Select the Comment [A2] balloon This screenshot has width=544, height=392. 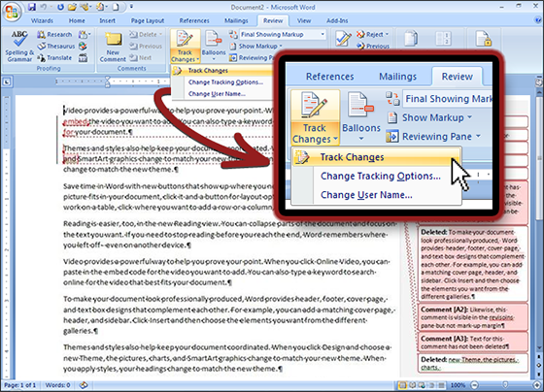(473, 317)
